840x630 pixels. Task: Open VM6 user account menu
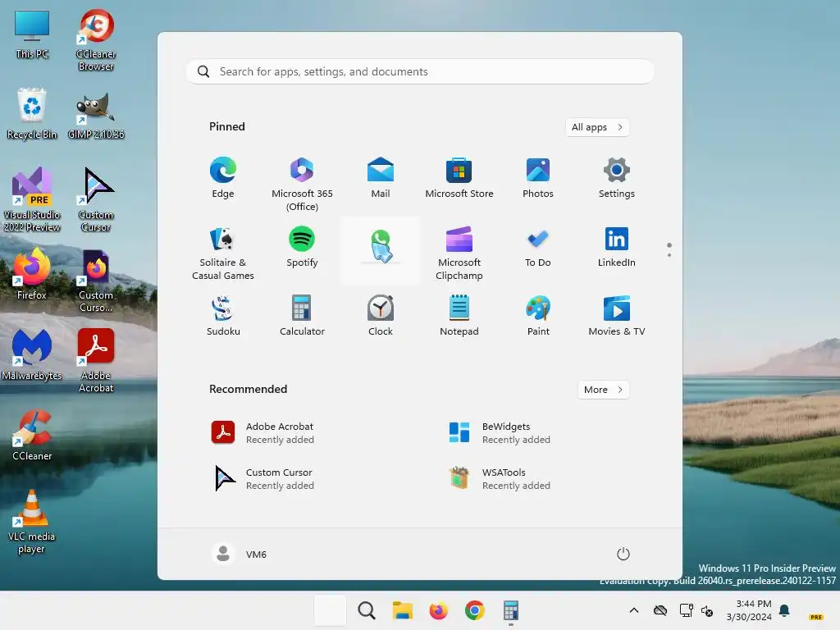[240, 554]
